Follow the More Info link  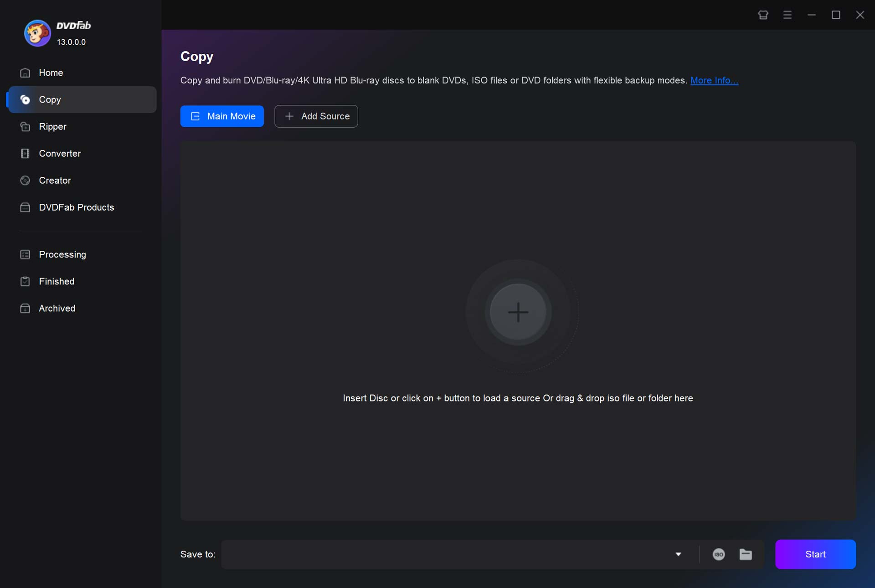click(714, 80)
